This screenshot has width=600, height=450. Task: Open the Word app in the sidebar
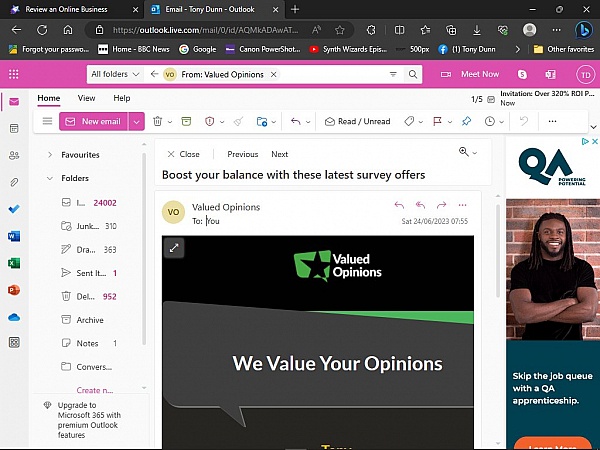tap(14, 236)
